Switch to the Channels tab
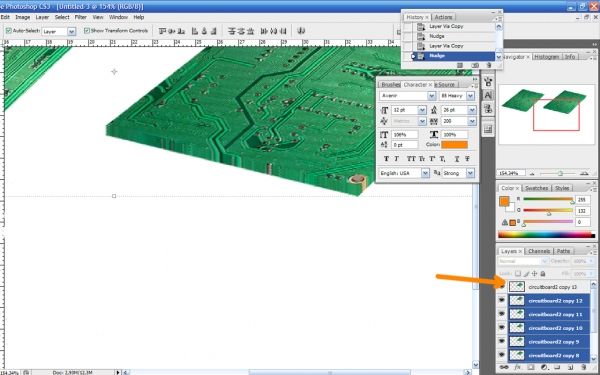 click(539, 251)
